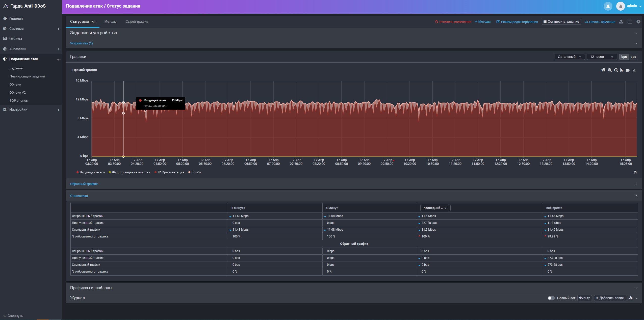Reset chart view with home icon
The image size is (644, 320).
pyautogui.click(x=603, y=70)
